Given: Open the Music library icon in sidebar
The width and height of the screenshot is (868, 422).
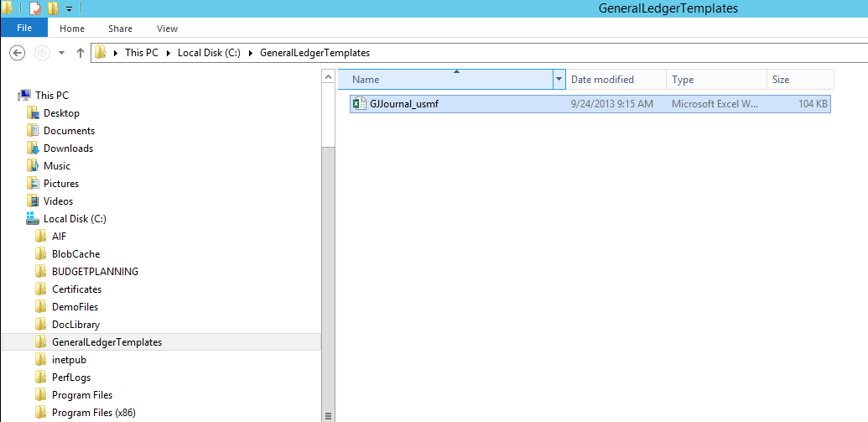Looking at the screenshot, I should coord(33,166).
